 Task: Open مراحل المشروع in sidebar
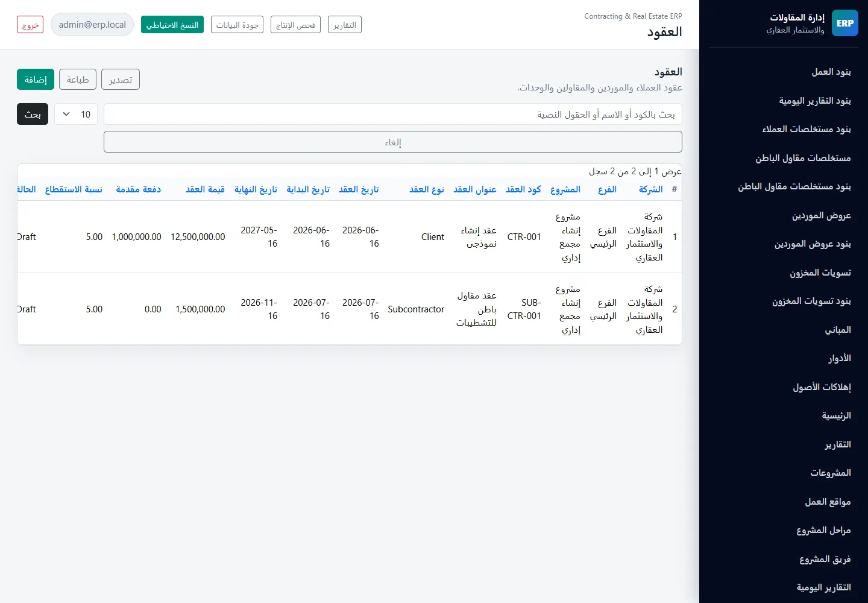[x=823, y=530]
